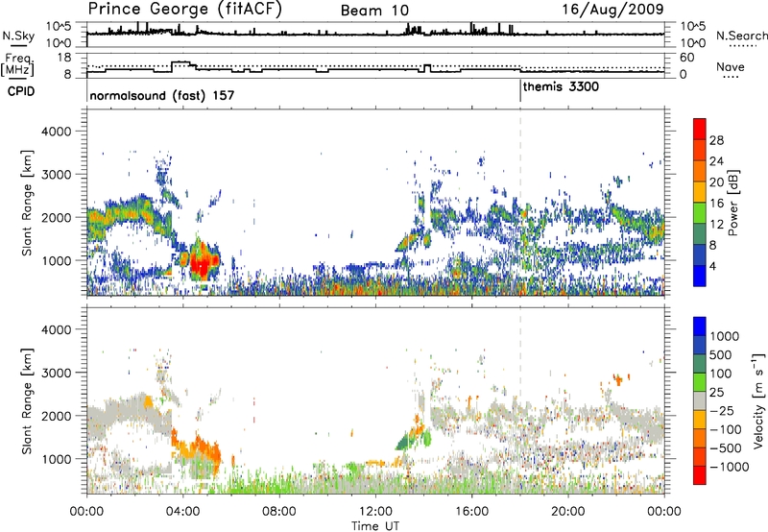The width and height of the screenshot is (768, 532).
Task: Click the "04:00" time axis label
Action: coord(183,512)
